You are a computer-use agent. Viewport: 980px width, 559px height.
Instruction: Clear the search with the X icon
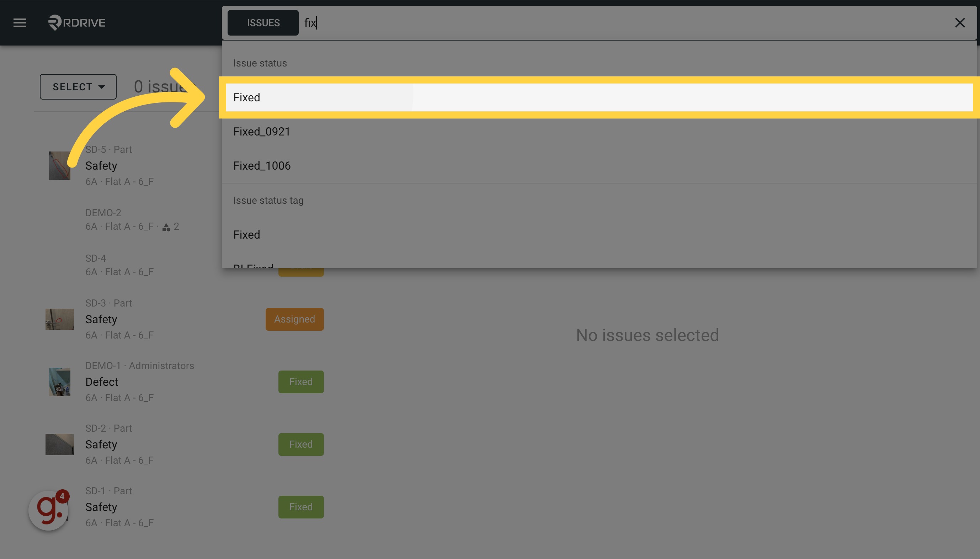[960, 23]
